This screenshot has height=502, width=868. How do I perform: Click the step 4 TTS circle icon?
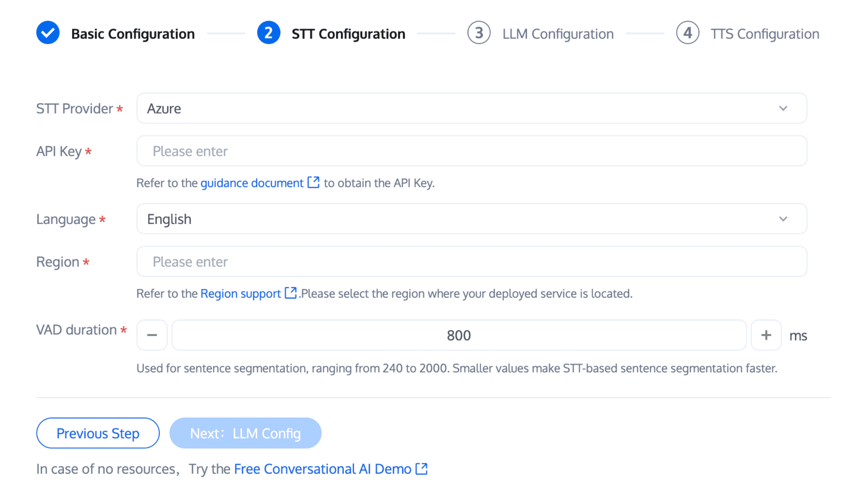click(687, 33)
